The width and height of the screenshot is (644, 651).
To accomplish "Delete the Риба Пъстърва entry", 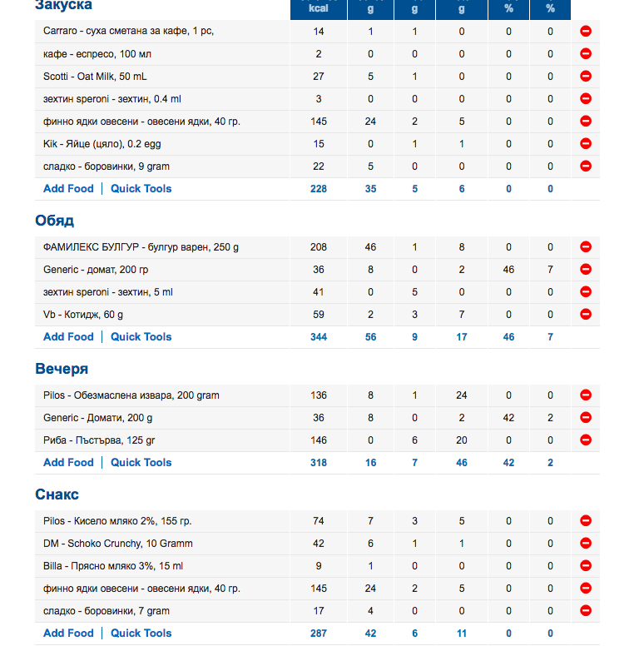I will pyautogui.click(x=585, y=440).
